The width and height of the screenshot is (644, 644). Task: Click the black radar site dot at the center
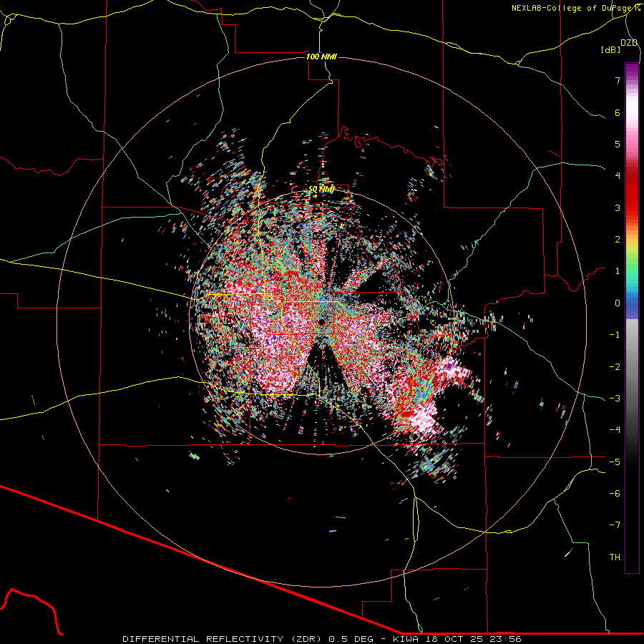click(321, 321)
